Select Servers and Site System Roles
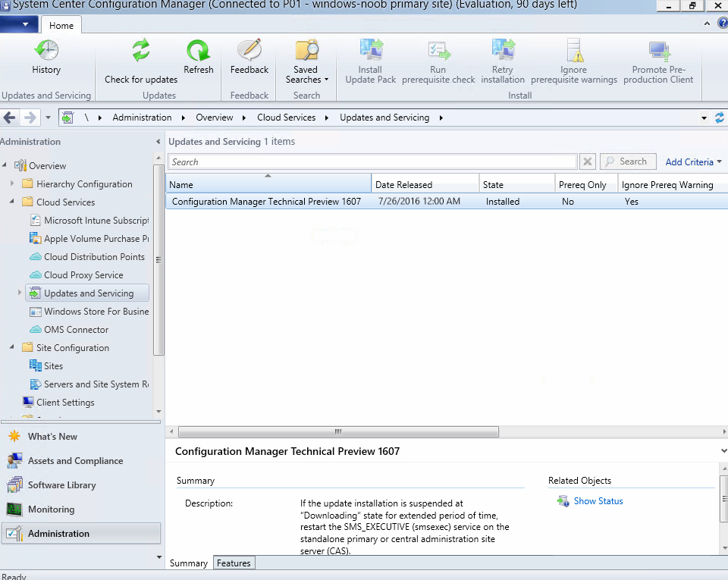This screenshot has height=580, width=728. [89, 384]
